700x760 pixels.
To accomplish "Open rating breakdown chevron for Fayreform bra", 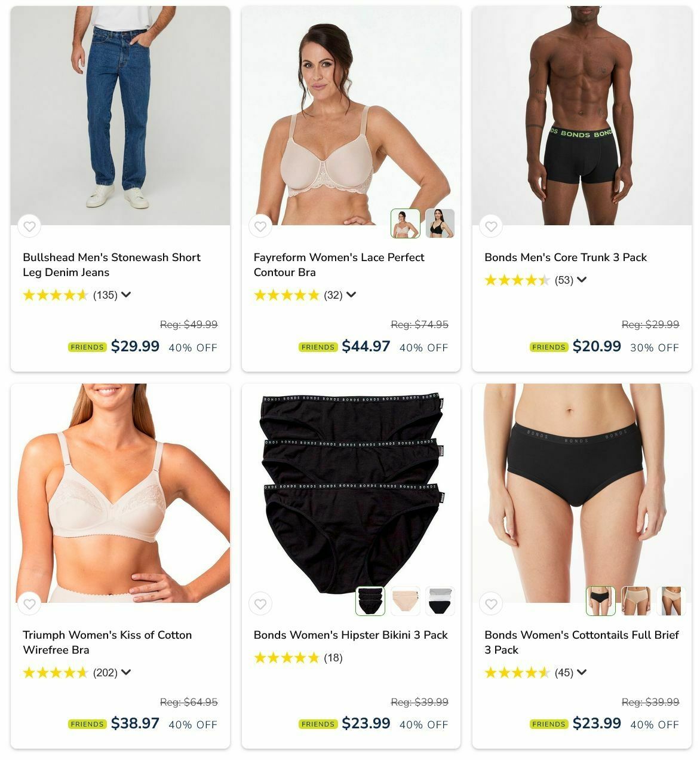I will pyautogui.click(x=351, y=295).
